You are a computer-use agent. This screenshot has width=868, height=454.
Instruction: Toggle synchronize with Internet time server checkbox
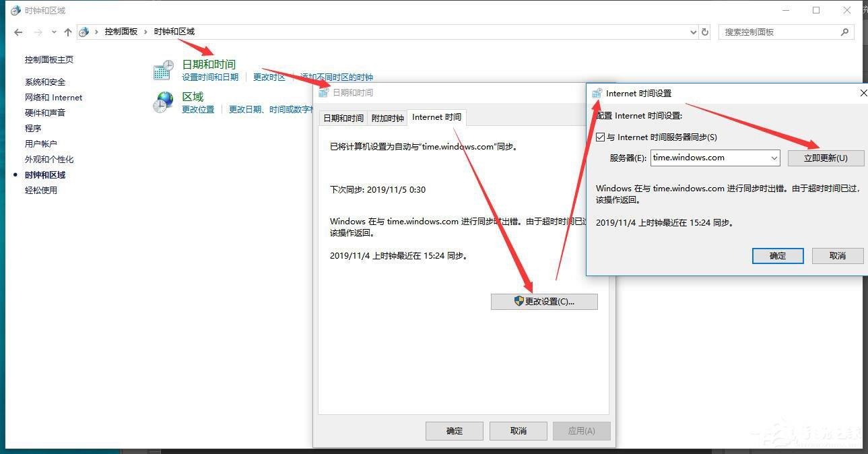601,137
